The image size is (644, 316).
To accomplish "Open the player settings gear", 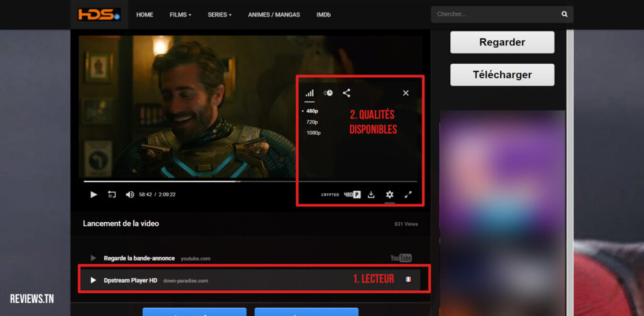I will [x=389, y=195].
